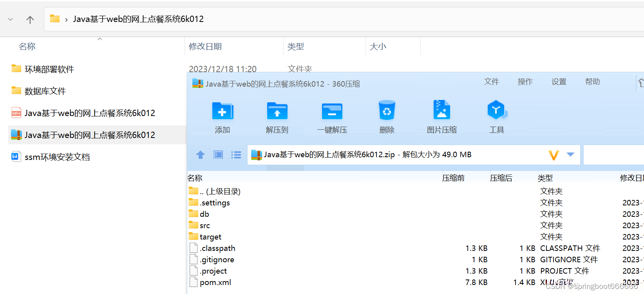Click the Explorer up-arrow navigation button
The width and height of the screenshot is (644, 294).
click(x=30, y=20)
